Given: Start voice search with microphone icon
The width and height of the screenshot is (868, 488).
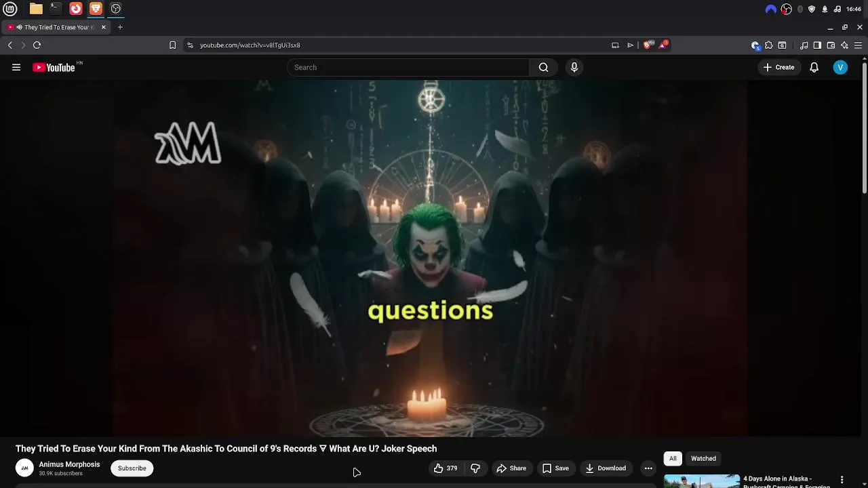Looking at the screenshot, I should point(574,67).
